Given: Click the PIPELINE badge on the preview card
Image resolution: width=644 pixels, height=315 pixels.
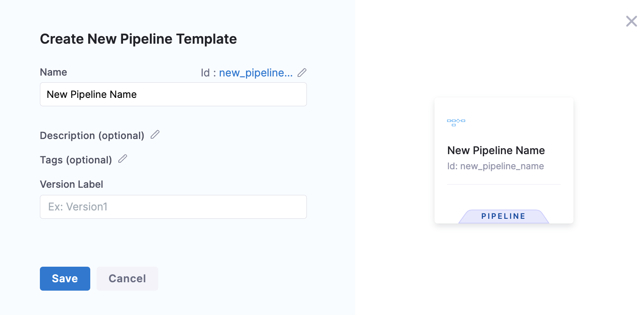Looking at the screenshot, I should click(x=503, y=216).
